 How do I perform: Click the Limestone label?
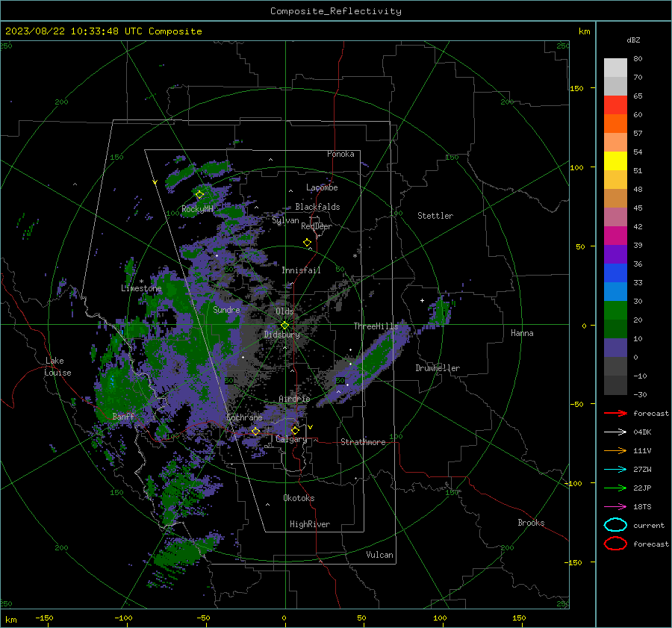tap(141, 288)
